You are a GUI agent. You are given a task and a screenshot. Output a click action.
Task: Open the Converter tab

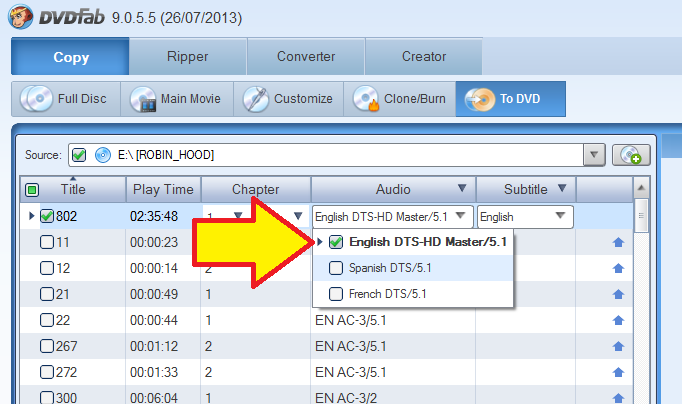[x=306, y=56]
